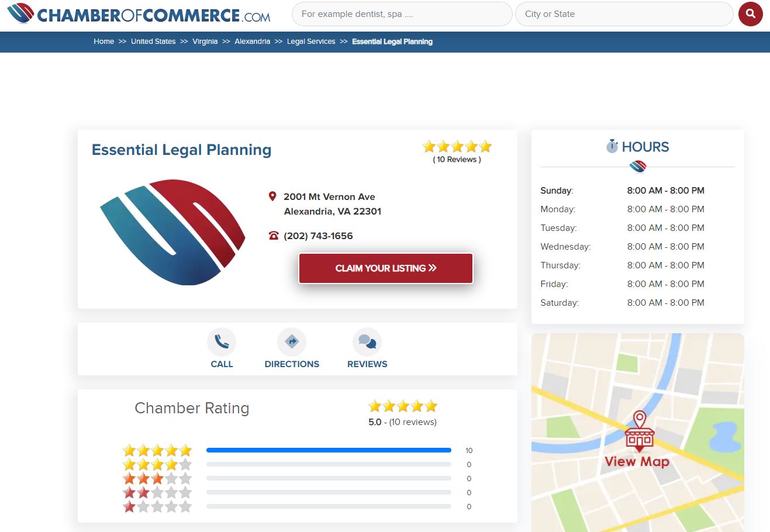Click the stopwatch icon in the HOURS panel

tap(612, 146)
